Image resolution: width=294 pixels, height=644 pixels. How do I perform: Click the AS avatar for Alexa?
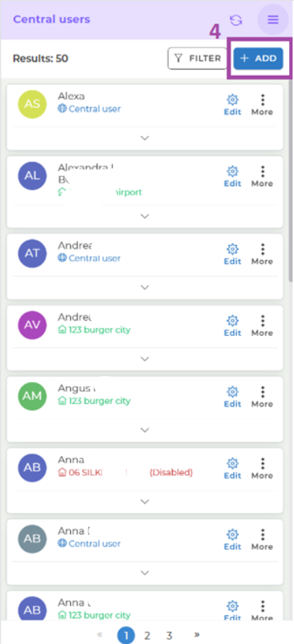coord(33,104)
